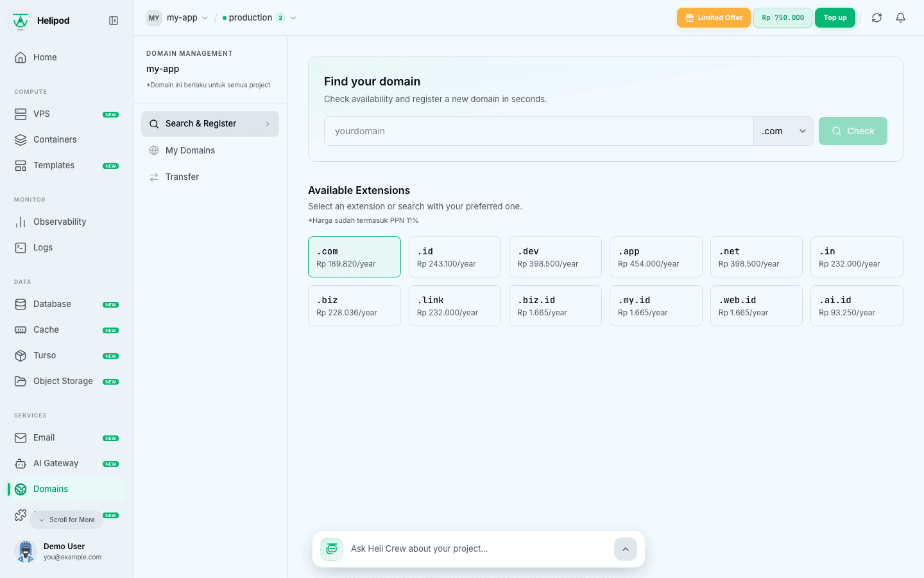Image resolution: width=924 pixels, height=578 pixels.
Task: Open Domains in the sidebar
Action: 66,489
